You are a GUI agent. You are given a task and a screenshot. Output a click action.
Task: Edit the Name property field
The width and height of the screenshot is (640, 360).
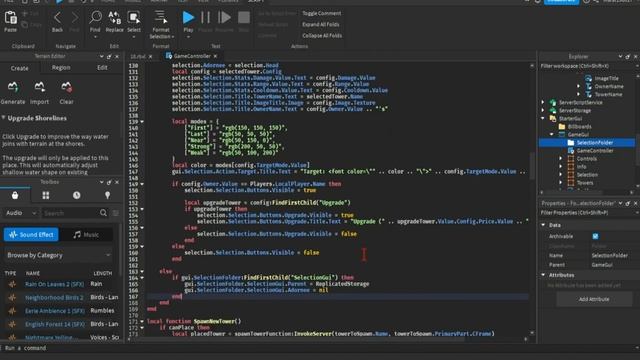click(612, 256)
